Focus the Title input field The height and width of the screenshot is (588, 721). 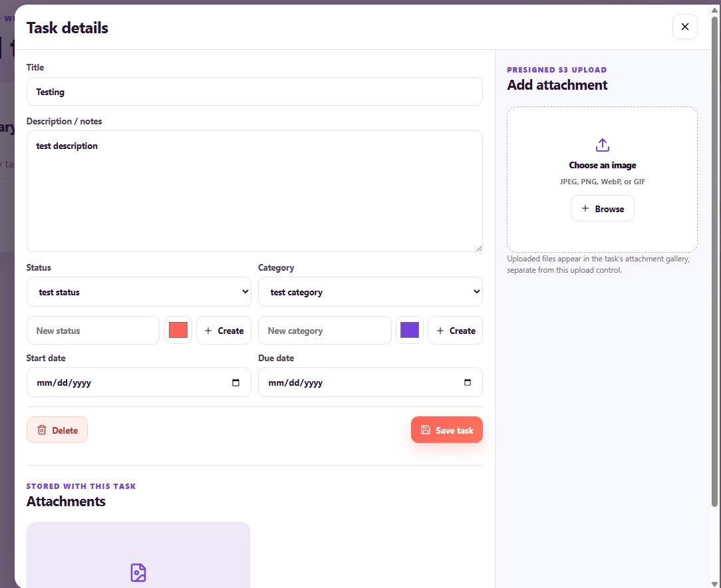coord(254,92)
